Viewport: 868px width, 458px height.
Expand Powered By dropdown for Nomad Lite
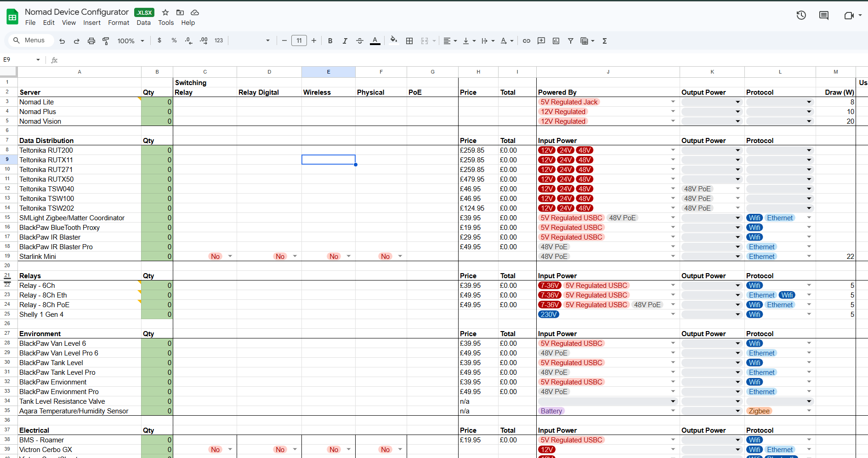673,102
